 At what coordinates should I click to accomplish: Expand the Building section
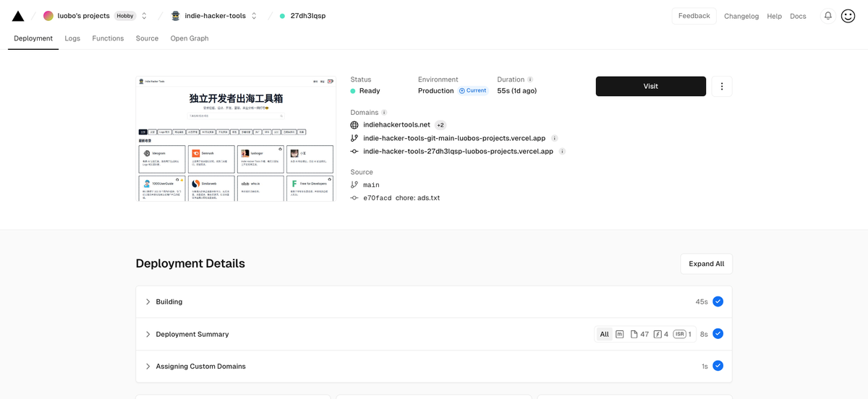point(434,301)
